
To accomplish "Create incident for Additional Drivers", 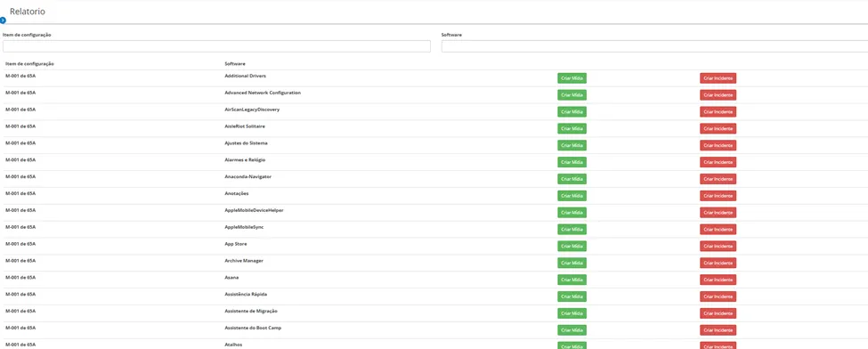I will click(x=718, y=78).
